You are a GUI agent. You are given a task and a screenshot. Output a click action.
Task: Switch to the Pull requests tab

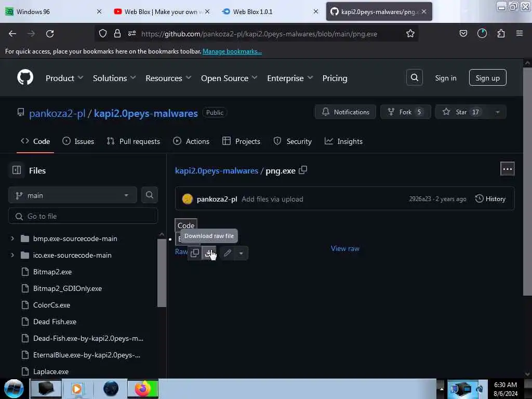click(x=134, y=141)
